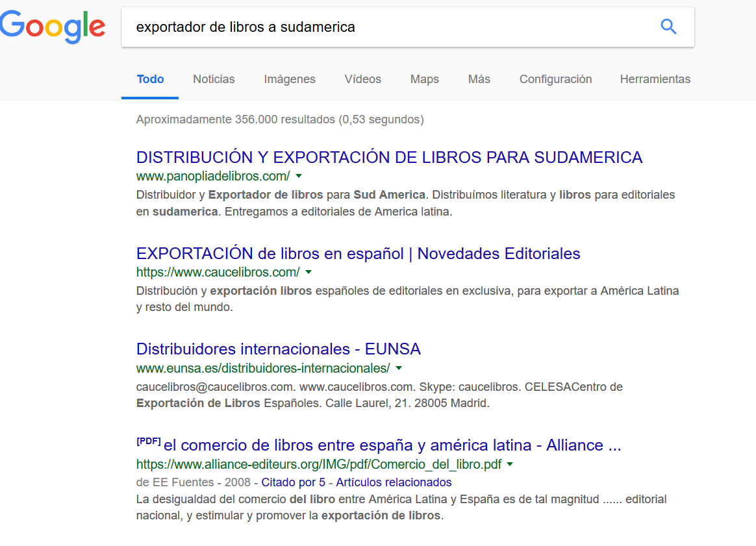The image size is (756, 546).
Task: Click the 'de EE Fuentes - 2008' citation text
Action: pos(194,482)
